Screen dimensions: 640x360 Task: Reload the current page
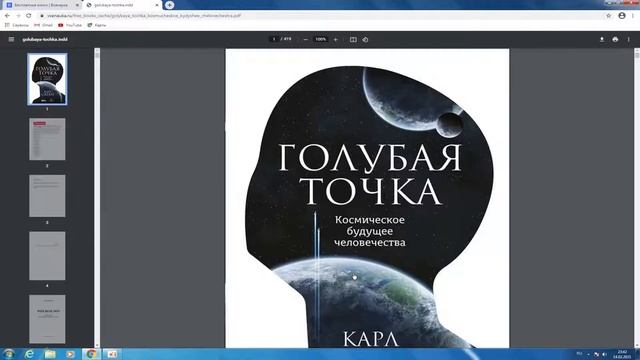pos(29,16)
